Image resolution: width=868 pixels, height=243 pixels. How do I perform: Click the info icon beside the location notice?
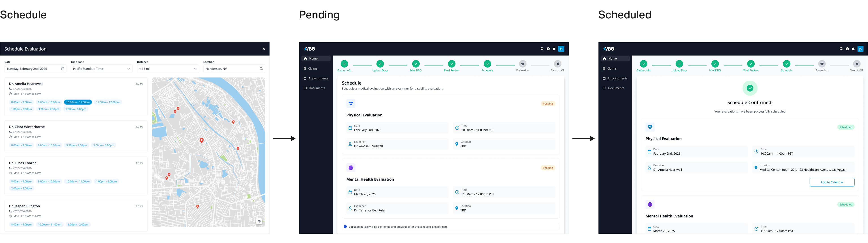point(345,227)
